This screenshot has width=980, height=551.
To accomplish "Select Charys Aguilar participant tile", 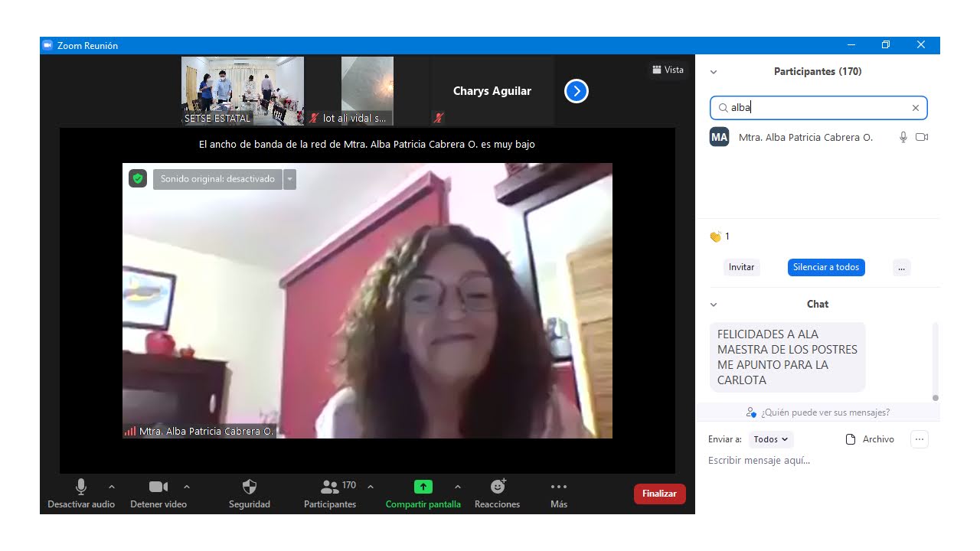I will pyautogui.click(x=492, y=90).
